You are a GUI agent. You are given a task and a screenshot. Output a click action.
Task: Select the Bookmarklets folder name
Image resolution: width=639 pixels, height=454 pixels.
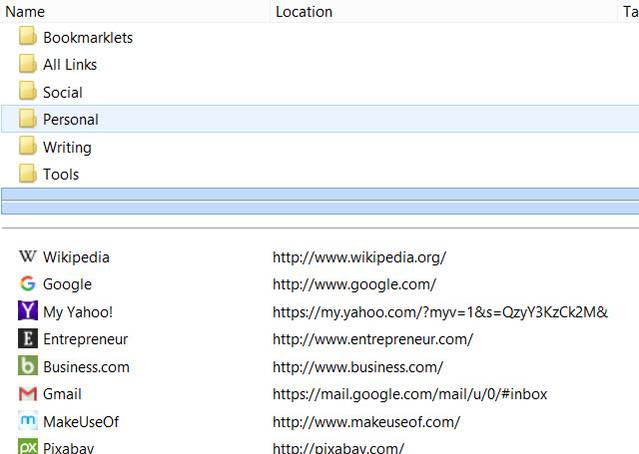[x=88, y=38]
